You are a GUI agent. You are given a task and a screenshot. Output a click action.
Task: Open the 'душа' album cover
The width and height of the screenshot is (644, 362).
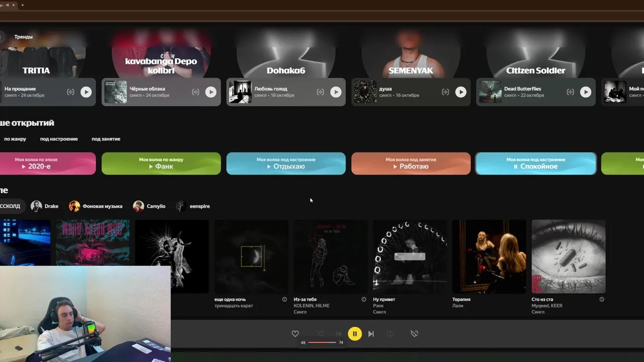(365, 92)
